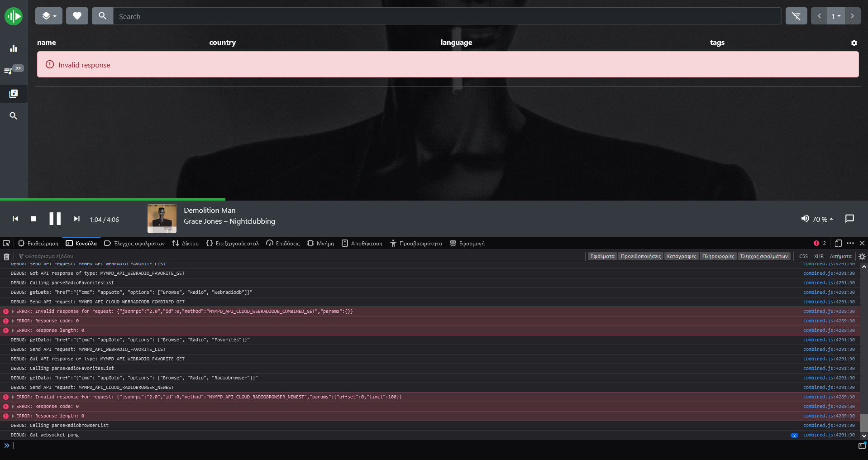Open the heart-shaped favorites view
This screenshot has height=460, width=868.
coord(77,15)
